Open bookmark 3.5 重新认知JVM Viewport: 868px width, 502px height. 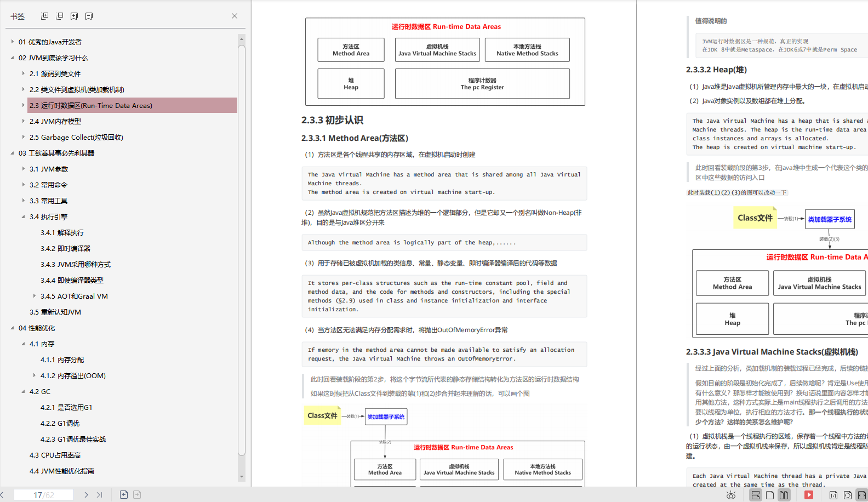click(x=55, y=312)
